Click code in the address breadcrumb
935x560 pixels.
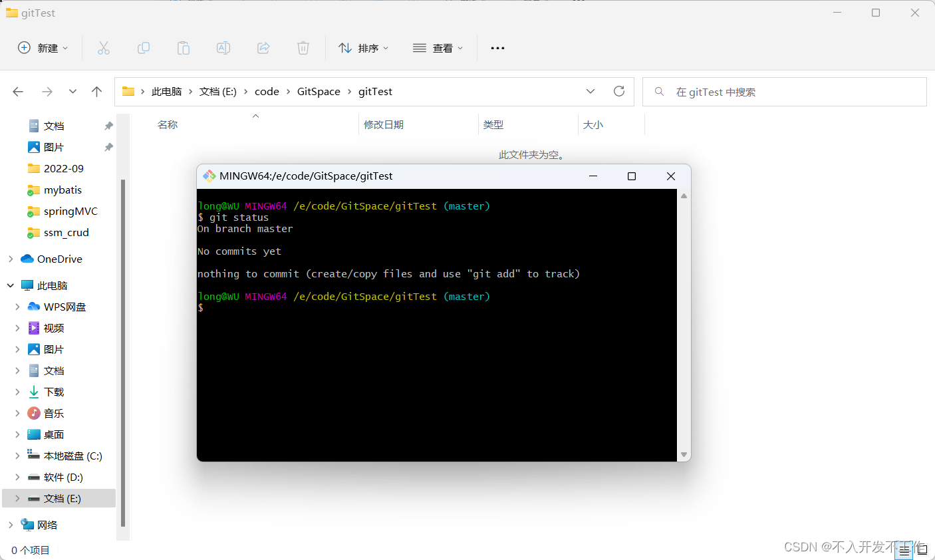[x=267, y=92]
